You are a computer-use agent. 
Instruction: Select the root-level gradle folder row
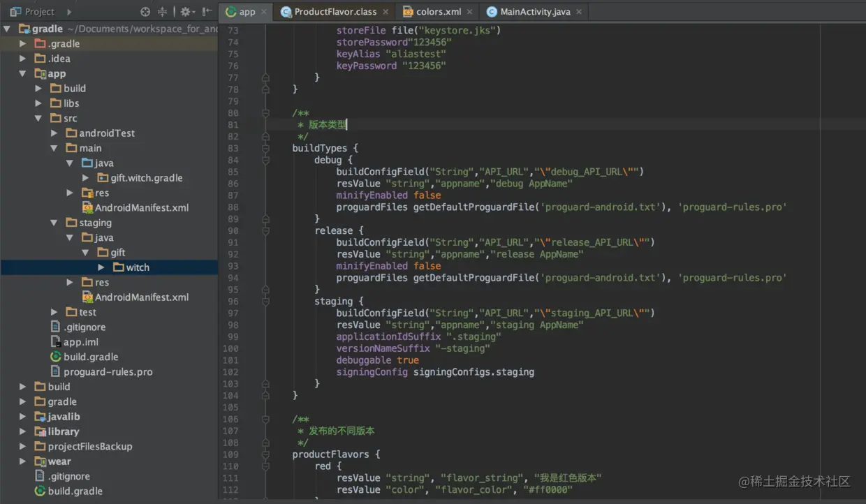(x=109, y=401)
